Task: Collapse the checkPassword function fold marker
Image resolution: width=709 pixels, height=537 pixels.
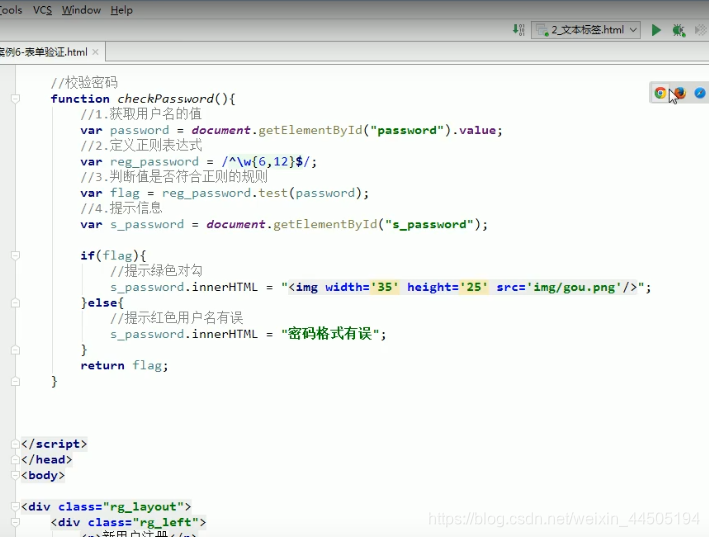Action: [x=15, y=99]
